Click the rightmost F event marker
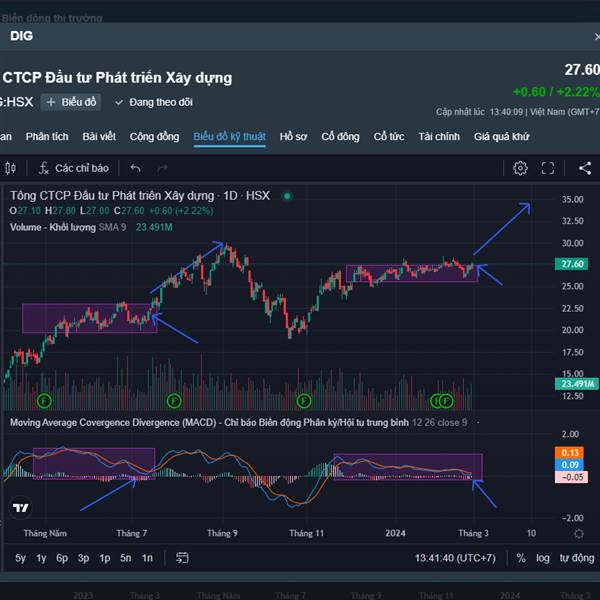Viewport: 600px width, 600px height. 446,401
